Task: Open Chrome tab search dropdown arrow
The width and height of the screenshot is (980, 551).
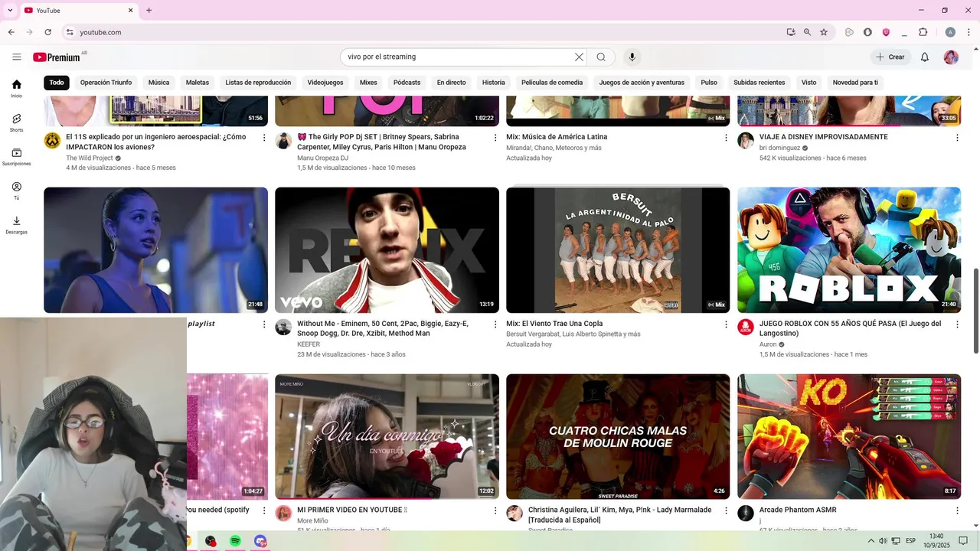Action: click(10, 10)
